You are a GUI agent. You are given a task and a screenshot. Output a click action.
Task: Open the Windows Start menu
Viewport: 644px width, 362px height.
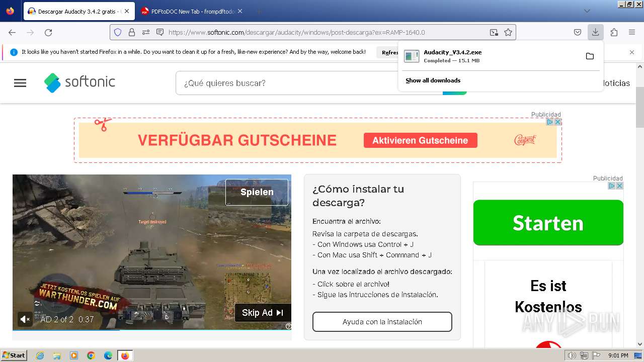(x=14, y=355)
